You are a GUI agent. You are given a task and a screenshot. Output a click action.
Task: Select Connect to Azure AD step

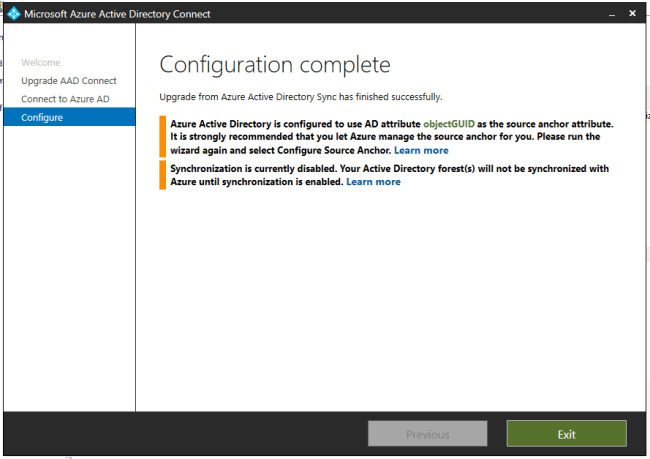(65, 99)
